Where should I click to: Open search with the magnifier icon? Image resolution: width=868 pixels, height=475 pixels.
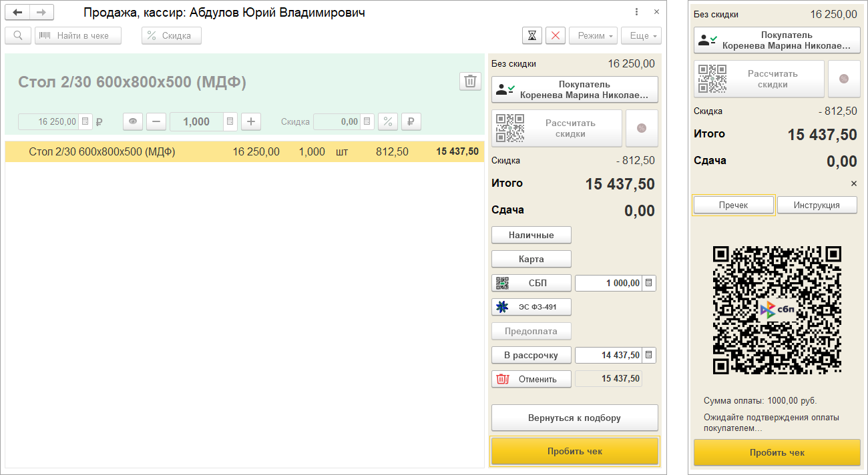(x=18, y=35)
